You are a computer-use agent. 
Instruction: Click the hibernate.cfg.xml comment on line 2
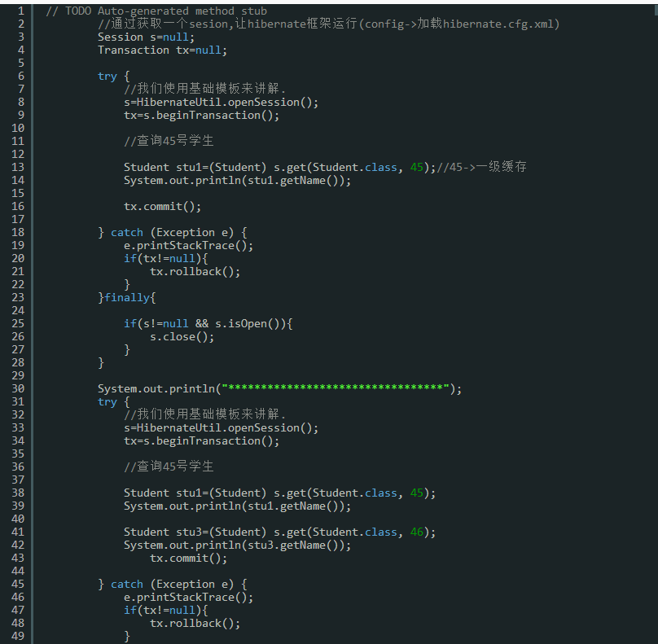pyautogui.click(x=328, y=24)
